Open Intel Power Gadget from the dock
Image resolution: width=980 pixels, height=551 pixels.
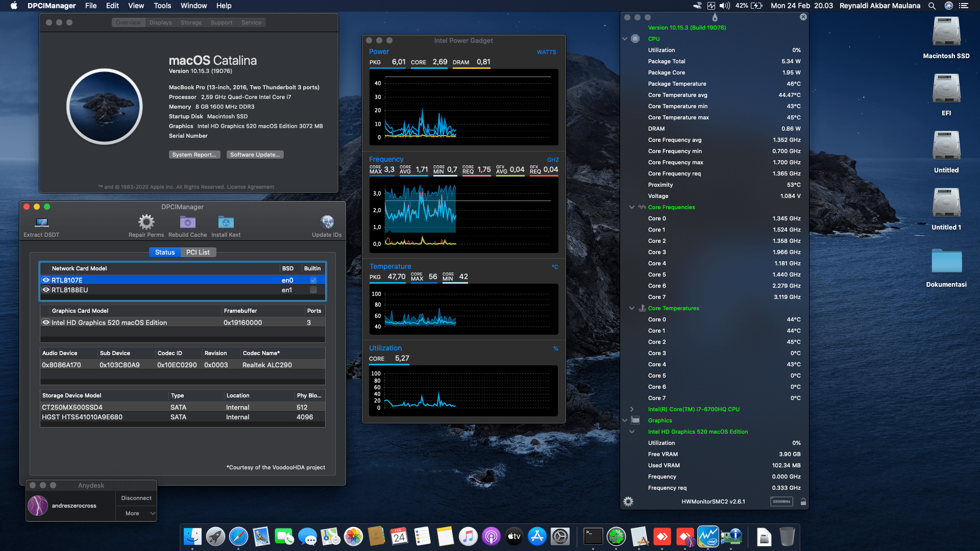coord(708,536)
